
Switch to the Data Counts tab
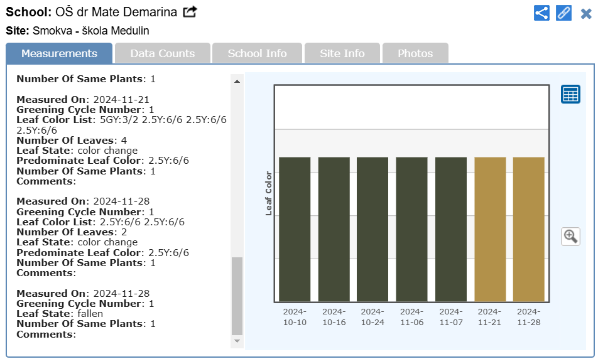(163, 53)
